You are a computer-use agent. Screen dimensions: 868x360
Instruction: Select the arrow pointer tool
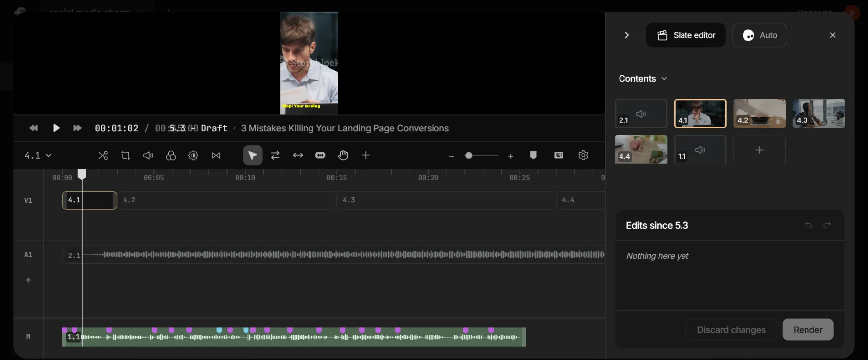point(252,156)
